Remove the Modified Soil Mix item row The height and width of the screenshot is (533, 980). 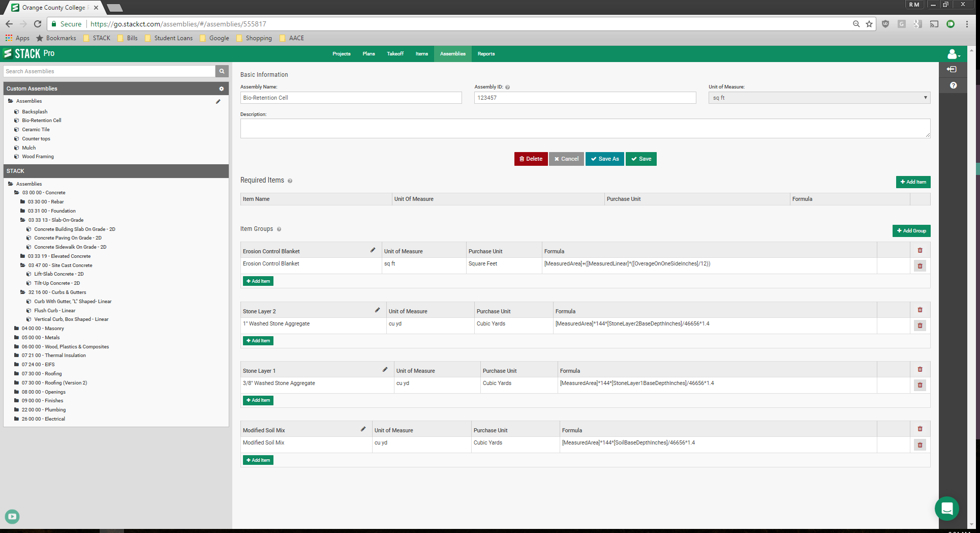(x=920, y=445)
